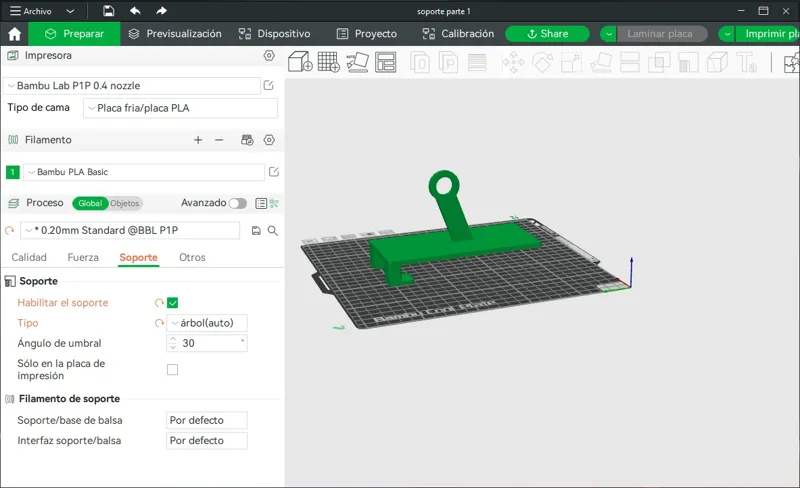Open the 0.20mm Standard process dropdown
Screen dimensions: 800x488
pyautogui.click(x=130, y=231)
